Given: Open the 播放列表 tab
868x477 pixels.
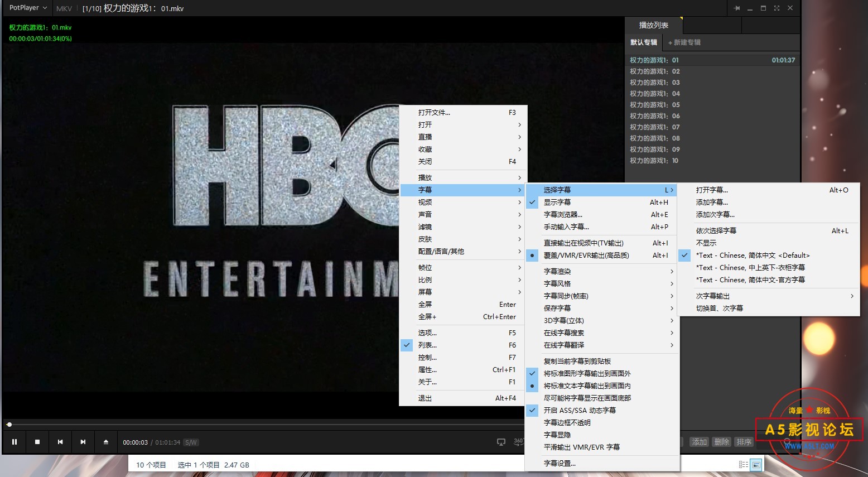Looking at the screenshot, I should click(x=653, y=25).
